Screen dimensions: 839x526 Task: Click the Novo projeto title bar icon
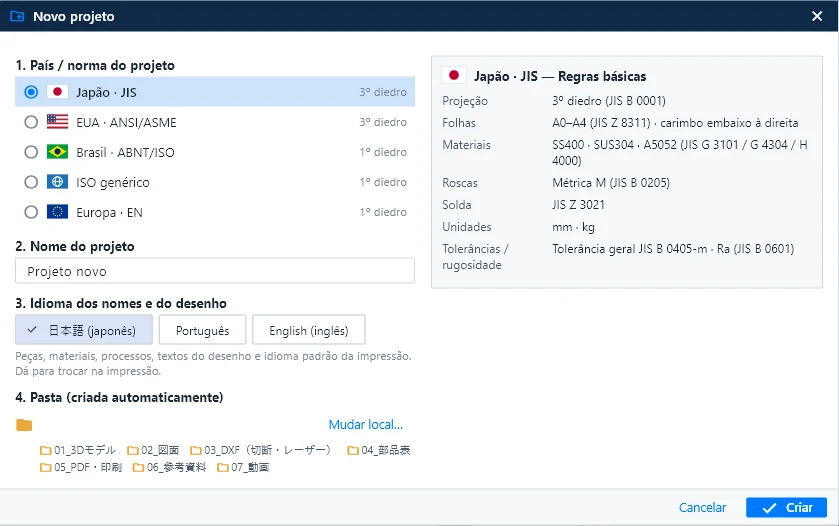tap(17, 16)
